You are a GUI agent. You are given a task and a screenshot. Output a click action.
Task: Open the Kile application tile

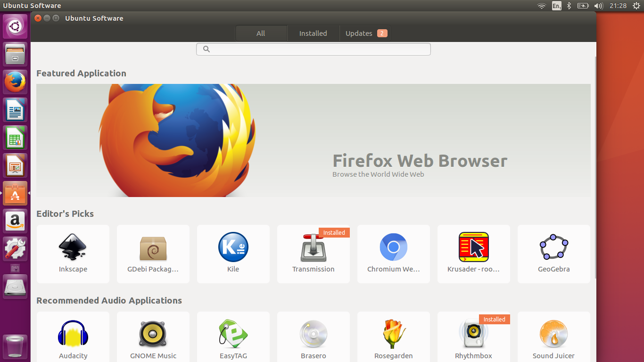coord(233,254)
